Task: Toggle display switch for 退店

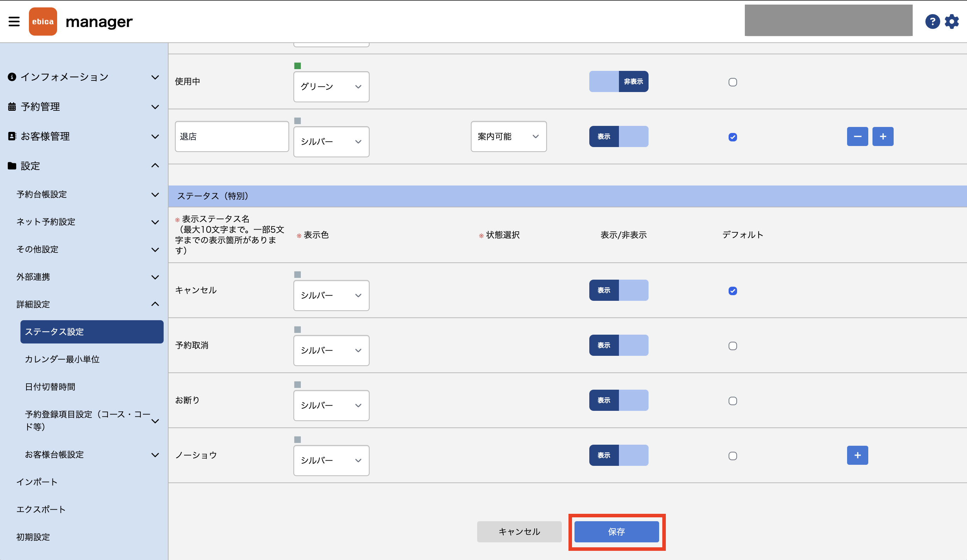Action: 619,136
